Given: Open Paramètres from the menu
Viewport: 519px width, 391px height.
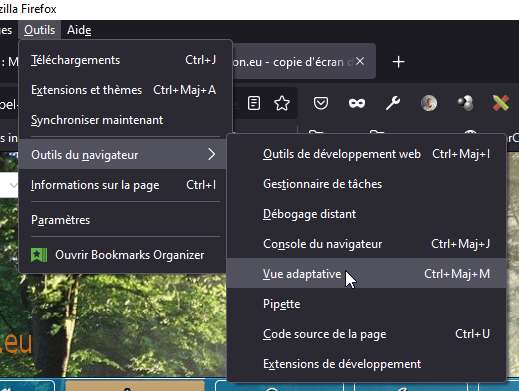Looking at the screenshot, I should click(124, 220).
